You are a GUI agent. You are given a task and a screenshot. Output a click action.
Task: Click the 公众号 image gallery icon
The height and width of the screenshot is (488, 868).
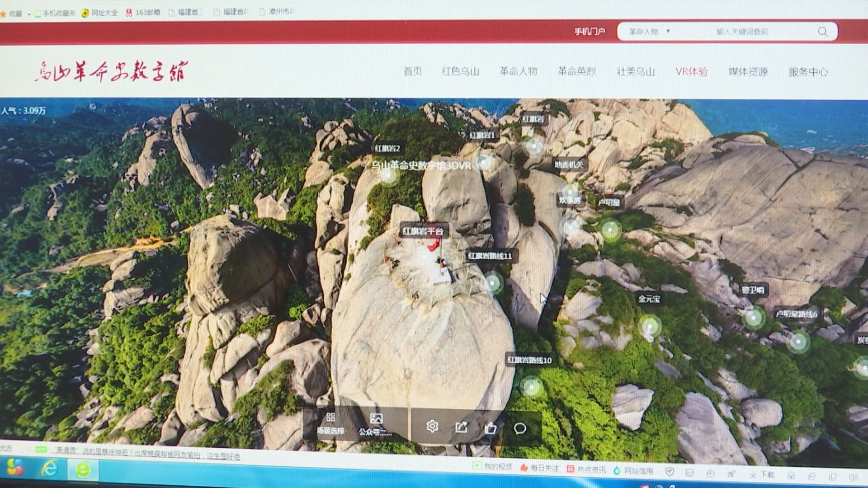pyautogui.click(x=376, y=419)
